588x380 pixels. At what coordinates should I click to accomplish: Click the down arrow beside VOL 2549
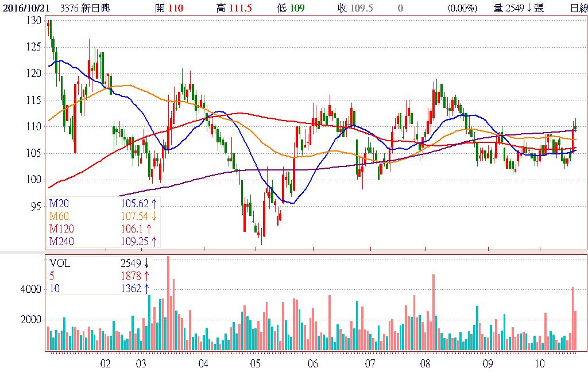[146, 263]
